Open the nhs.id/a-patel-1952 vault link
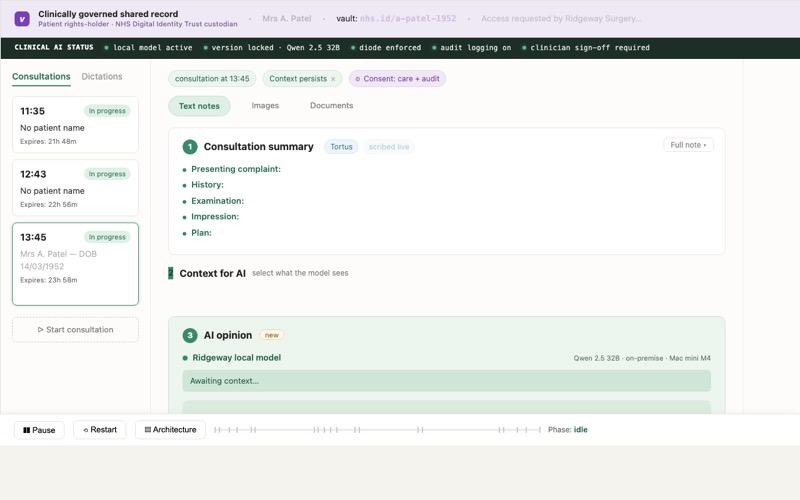The width and height of the screenshot is (800, 500). tap(408, 18)
